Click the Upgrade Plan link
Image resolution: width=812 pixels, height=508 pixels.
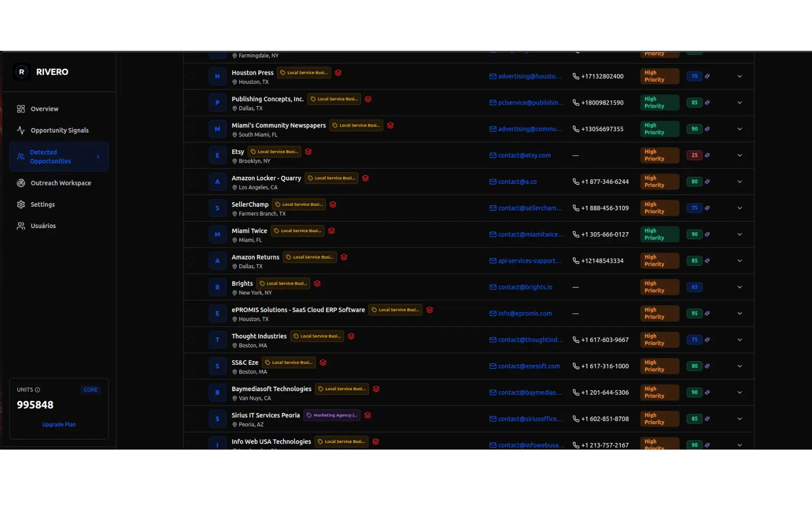pyautogui.click(x=59, y=425)
